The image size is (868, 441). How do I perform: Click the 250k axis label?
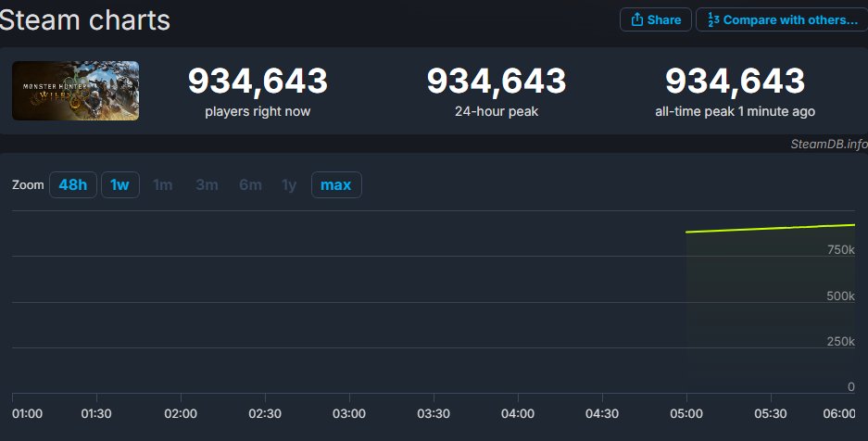(x=841, y=342)
